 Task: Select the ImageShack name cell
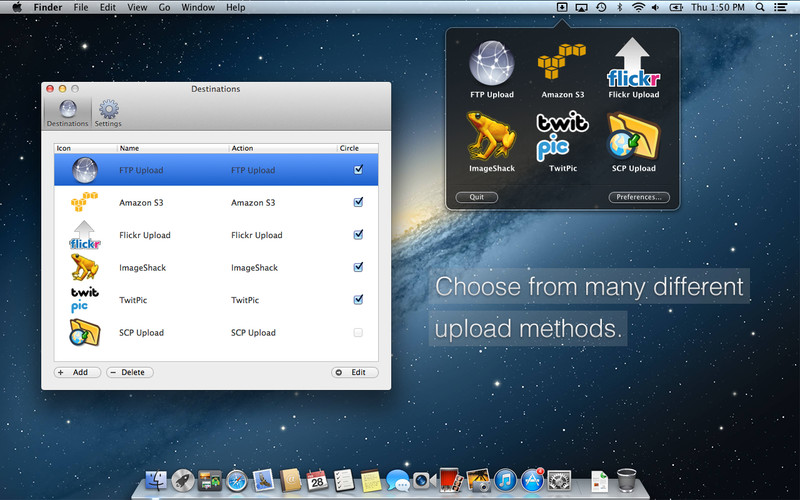tap(142, 268)
